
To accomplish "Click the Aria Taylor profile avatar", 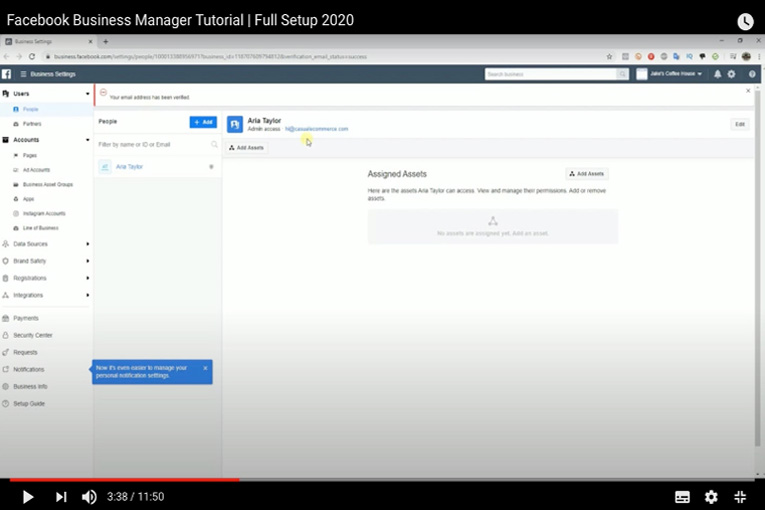I will coord(235,124).
